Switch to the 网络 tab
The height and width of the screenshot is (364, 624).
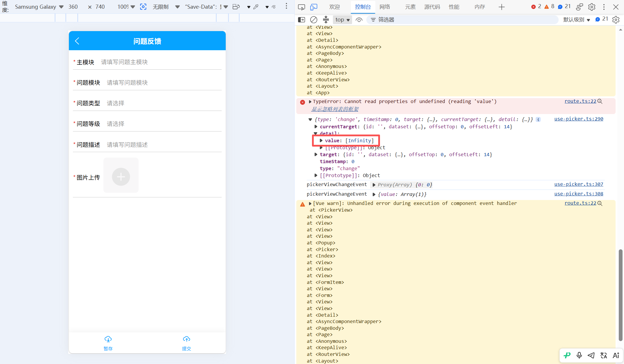click(385, 7)
